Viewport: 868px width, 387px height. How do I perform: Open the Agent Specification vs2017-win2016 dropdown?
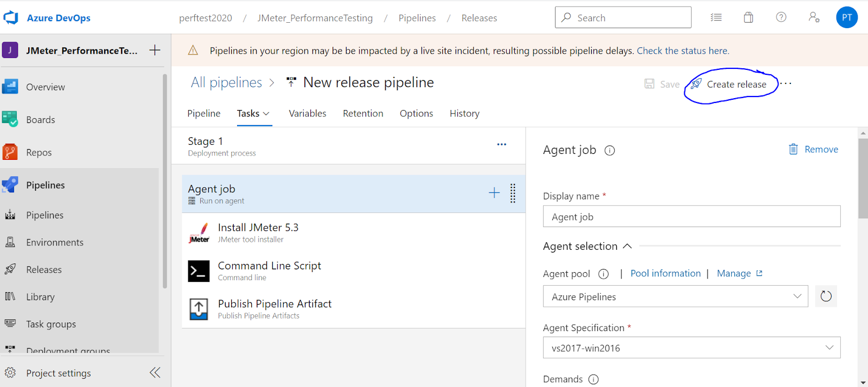pos(692,347)
